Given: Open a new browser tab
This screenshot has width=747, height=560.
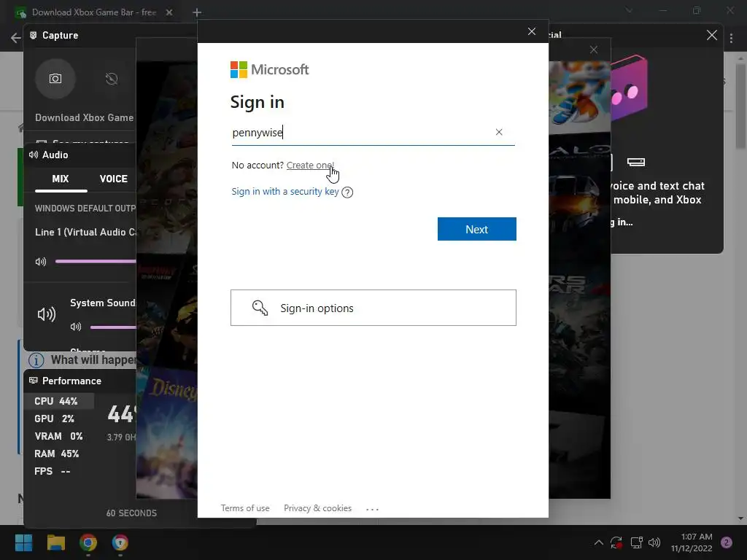Looking at the screenshot, I should click(x=197, y=12).
